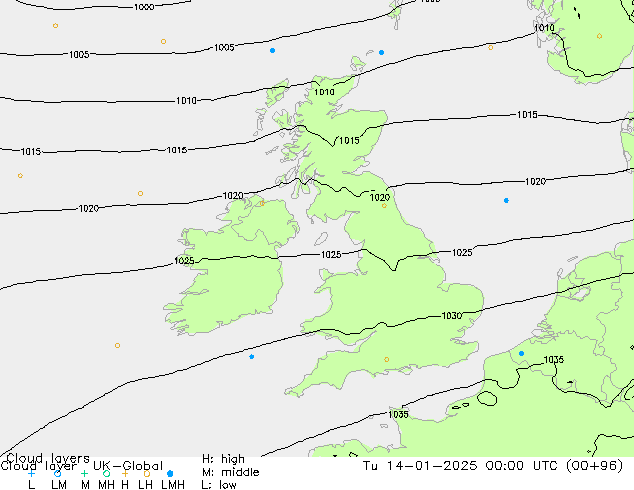Viewport: 634px width, 490px height.
Task: Click the 1020 label over northern England
Action: pyautogui.click(x=380, y=197)
